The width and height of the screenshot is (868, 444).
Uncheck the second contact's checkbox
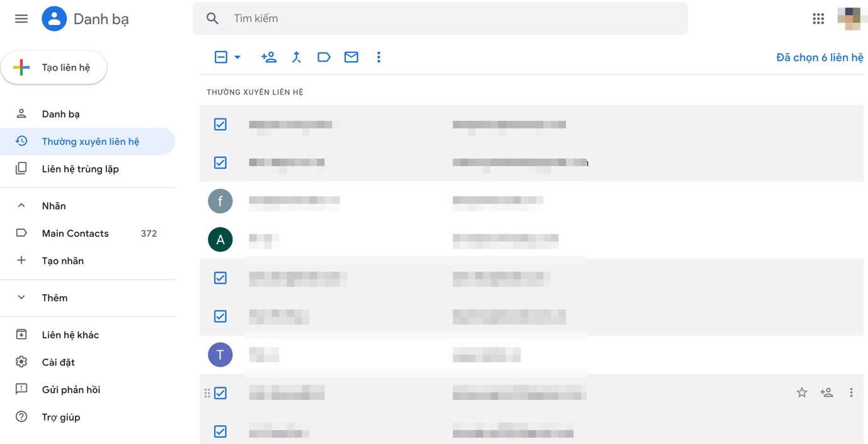(x=220, y=163)
